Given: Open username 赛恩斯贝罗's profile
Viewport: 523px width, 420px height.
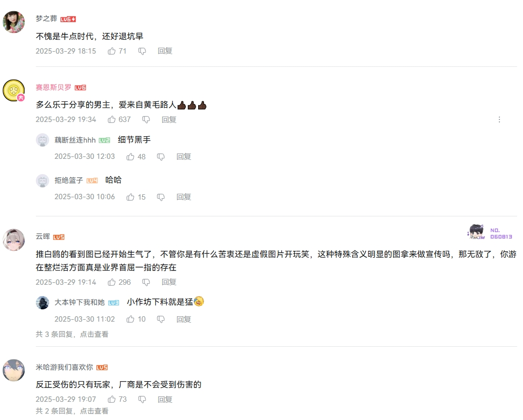Looking at the screenshot, I should [54, 88].
